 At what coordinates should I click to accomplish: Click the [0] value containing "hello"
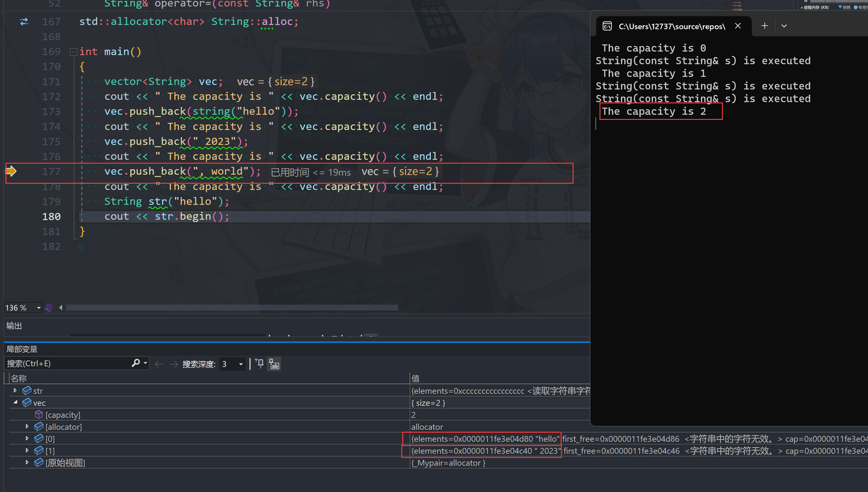coord(485,439)
